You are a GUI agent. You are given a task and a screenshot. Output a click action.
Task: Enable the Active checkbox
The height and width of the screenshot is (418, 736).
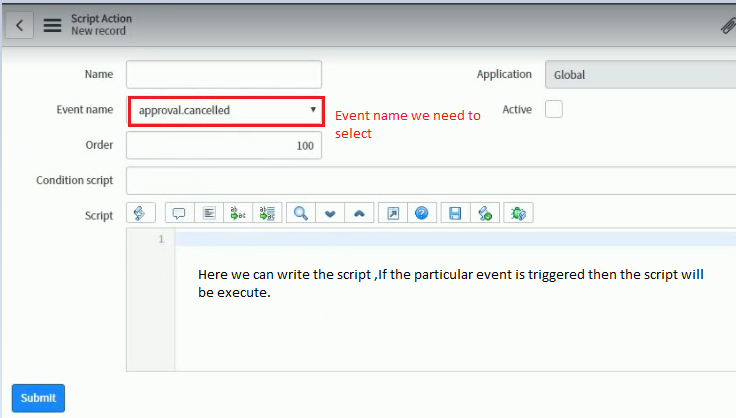554,109
